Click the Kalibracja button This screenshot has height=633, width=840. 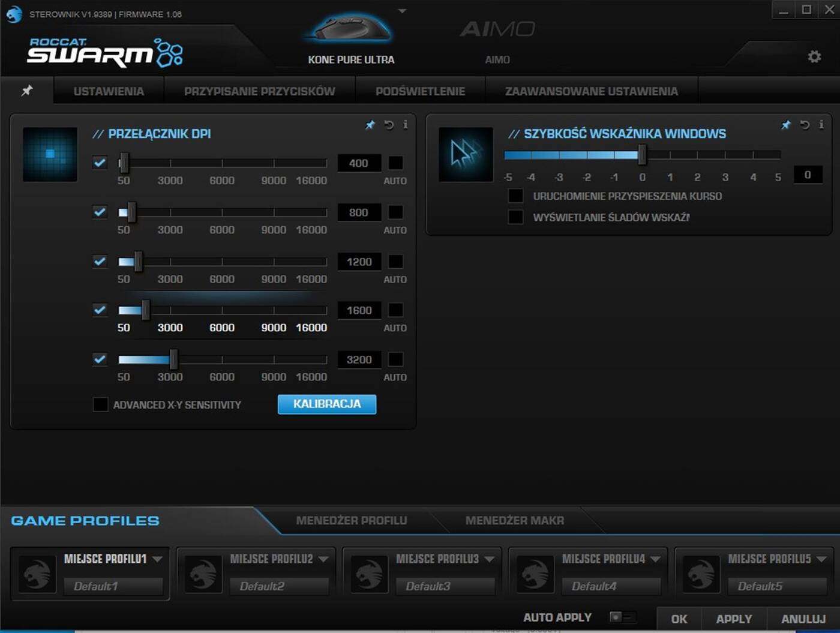pyautogui.click(x=326, y=404)
